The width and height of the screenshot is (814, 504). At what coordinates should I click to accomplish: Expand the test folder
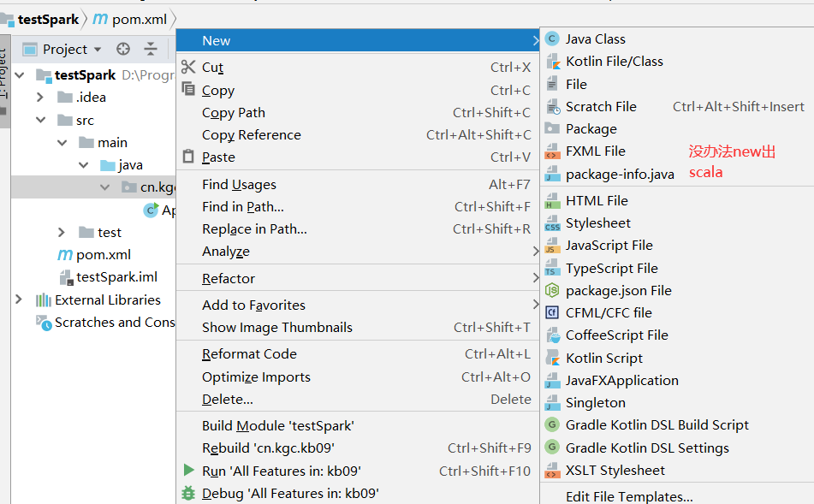coord(62,232)
